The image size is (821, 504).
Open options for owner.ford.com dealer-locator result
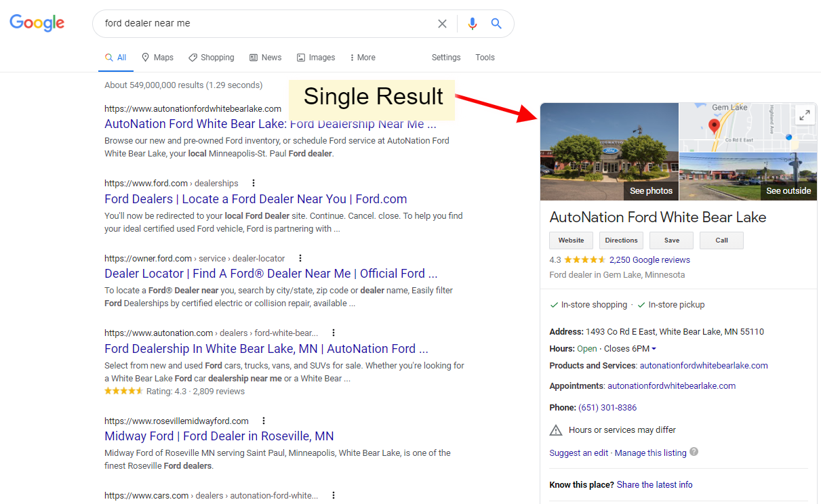[x=300, y=258]
